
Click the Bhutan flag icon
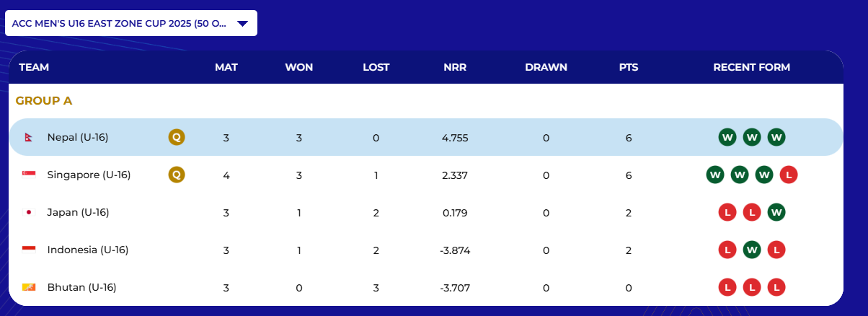click(29, 287)
